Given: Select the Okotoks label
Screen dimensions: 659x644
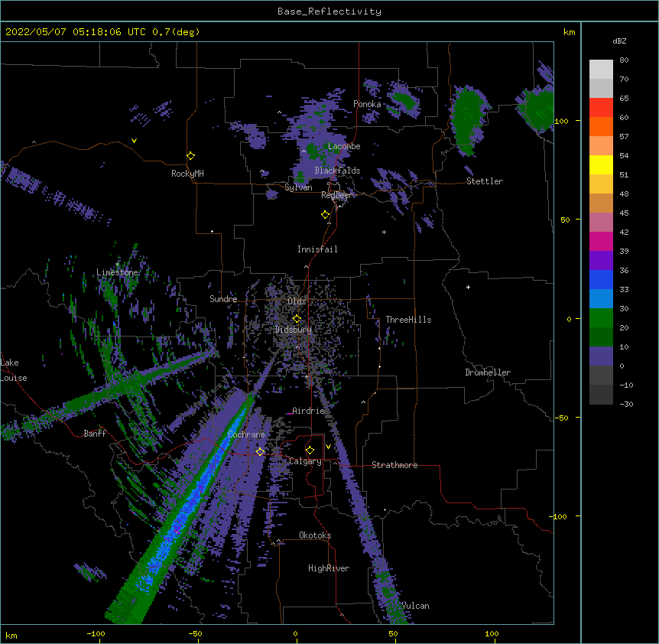Looking at the screenshot, I should 315,535.
